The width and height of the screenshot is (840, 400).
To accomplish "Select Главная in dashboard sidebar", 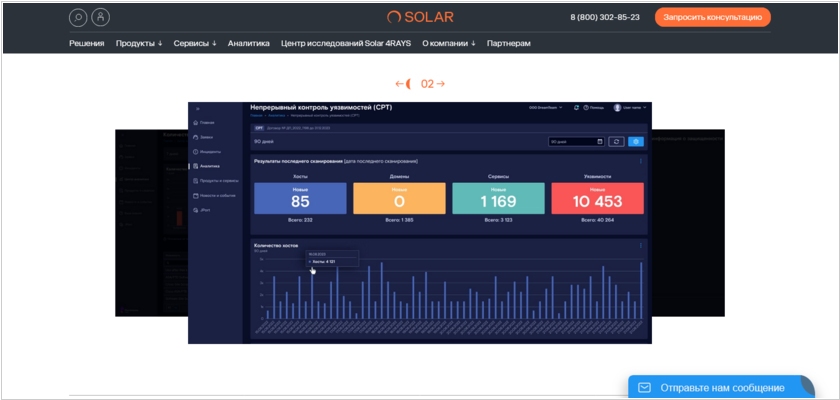I will coord(204,123).
